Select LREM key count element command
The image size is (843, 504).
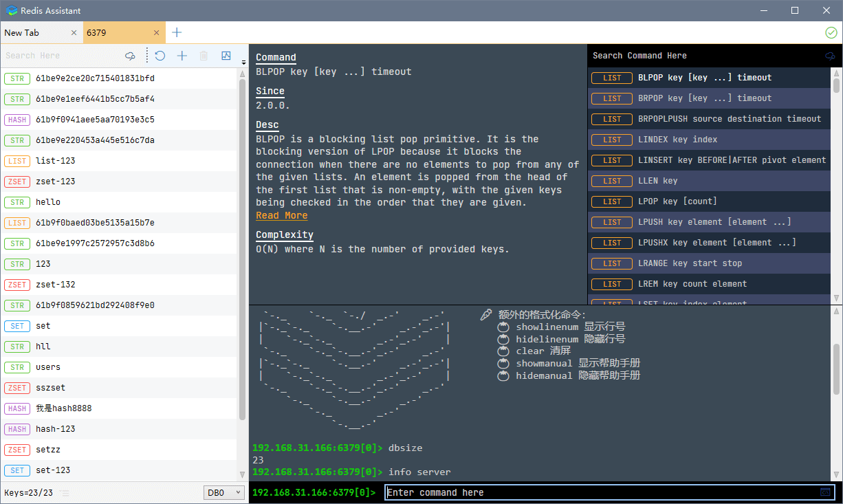point(709,284)
